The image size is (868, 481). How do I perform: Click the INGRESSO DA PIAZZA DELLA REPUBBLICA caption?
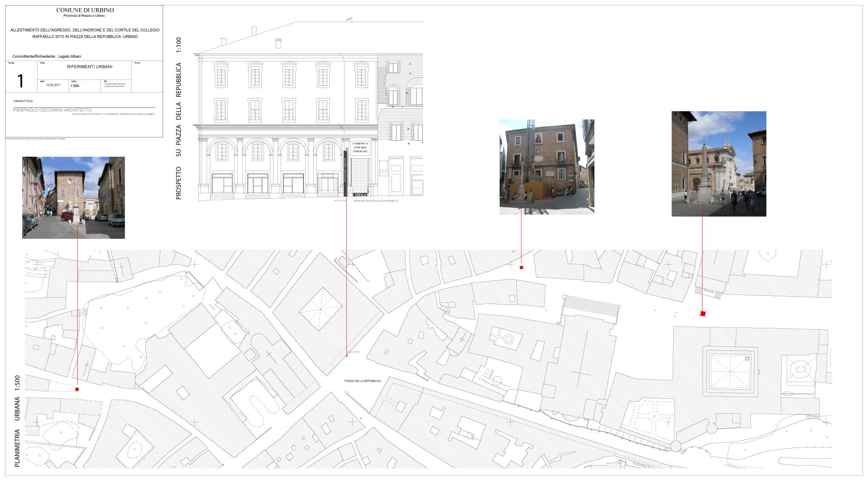[376, 201]
